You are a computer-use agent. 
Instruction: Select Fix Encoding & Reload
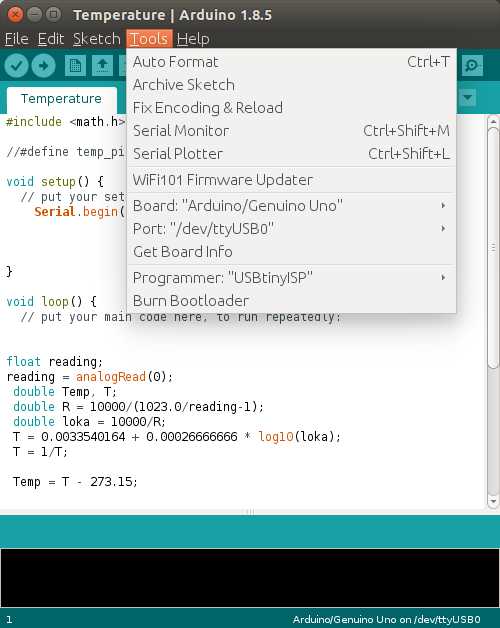[x=291, y=107]
